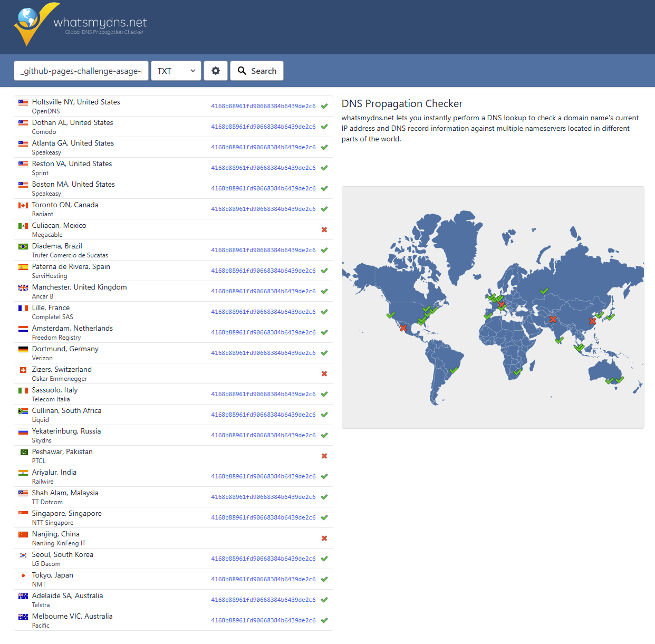Click the green check marker over South Africa on map

click(x=518, y=372)
